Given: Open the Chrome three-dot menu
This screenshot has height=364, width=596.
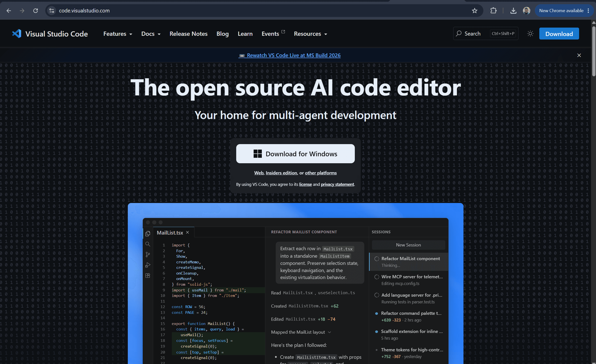Looking at the screenshot, I should [588, 11].
